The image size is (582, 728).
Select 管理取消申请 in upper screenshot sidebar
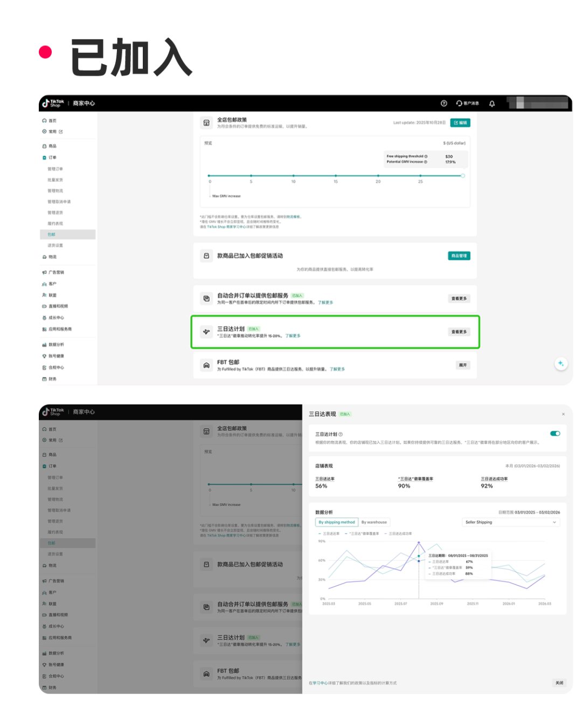(59, 202)
